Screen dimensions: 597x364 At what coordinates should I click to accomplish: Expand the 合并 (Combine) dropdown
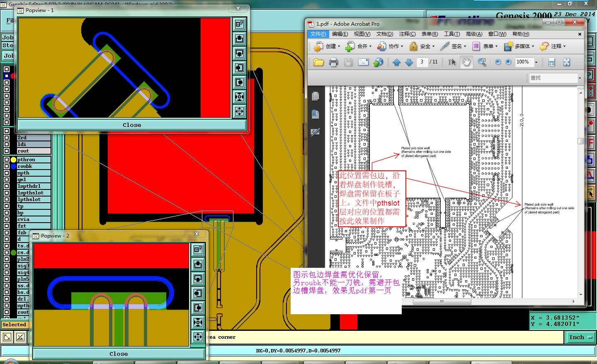tap(370, 46)
